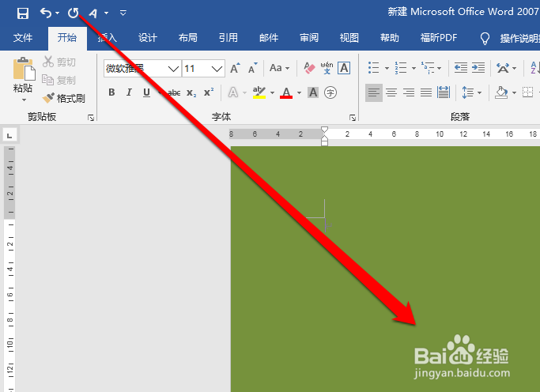The height and width of the screenshot is (392, 540).
Task: Click the Save icon in quick access toolbar
Action: pos(23,13)
